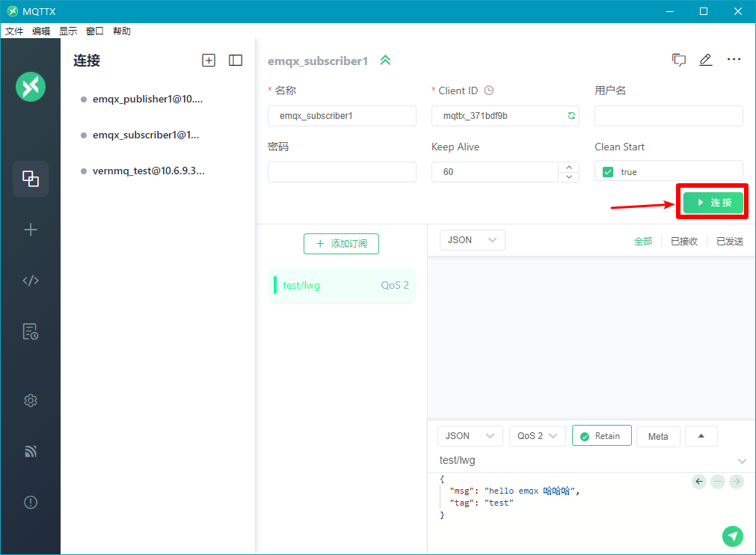This screenshot has width=756, height=555.
Task: Select the test/lwg subscription item
Action: pos(341,286)
